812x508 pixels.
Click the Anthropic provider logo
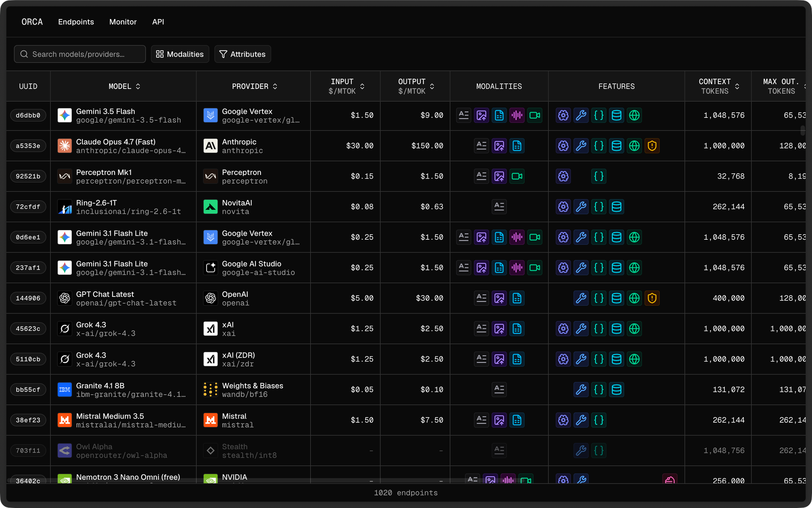click(211, 146)
